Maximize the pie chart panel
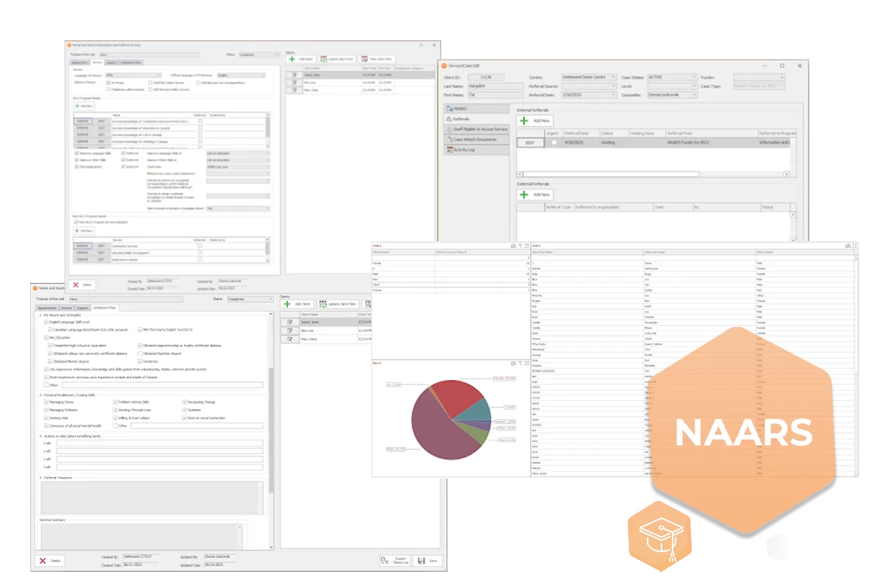This screenshot has height=588, width=882. 526,363
